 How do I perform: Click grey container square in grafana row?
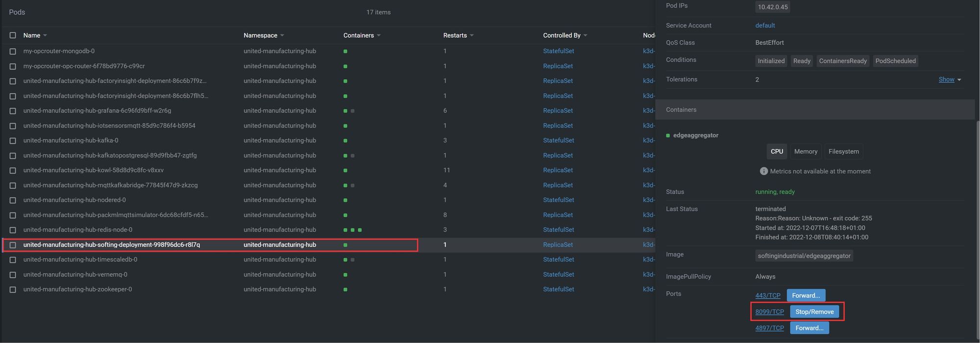pos(353,111)
